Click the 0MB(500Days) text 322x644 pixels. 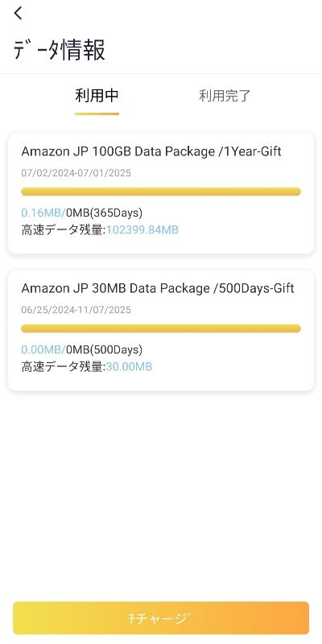click(x=105, y=349)
